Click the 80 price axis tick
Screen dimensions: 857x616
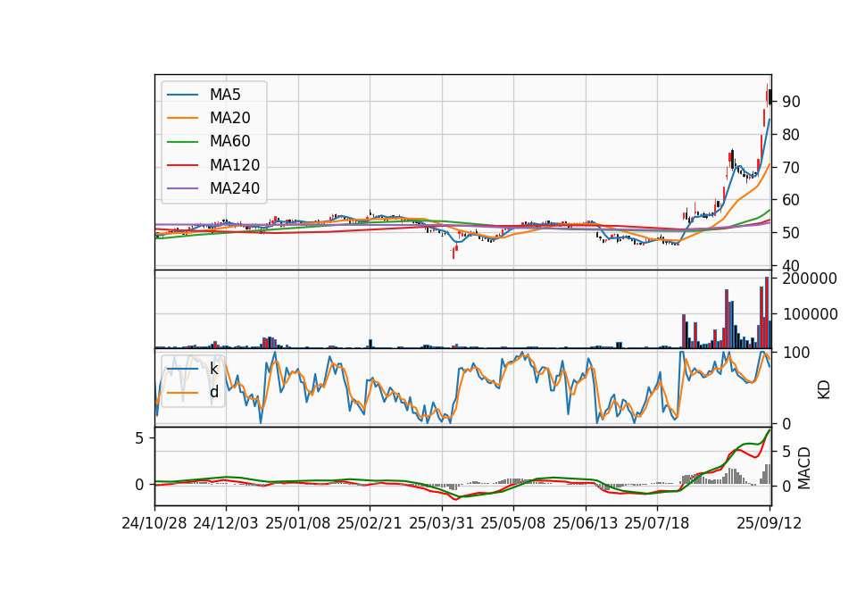pyautogui.click(x=792, y=135)
